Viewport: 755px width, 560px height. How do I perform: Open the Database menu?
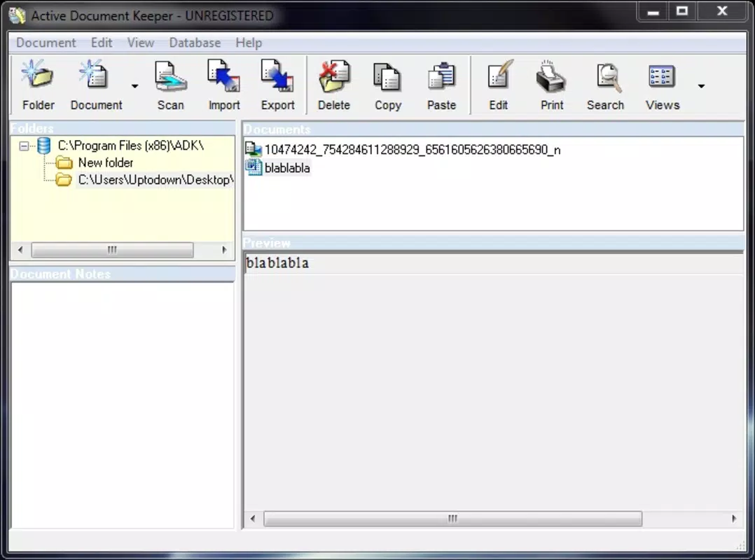[x=195, y=43]
